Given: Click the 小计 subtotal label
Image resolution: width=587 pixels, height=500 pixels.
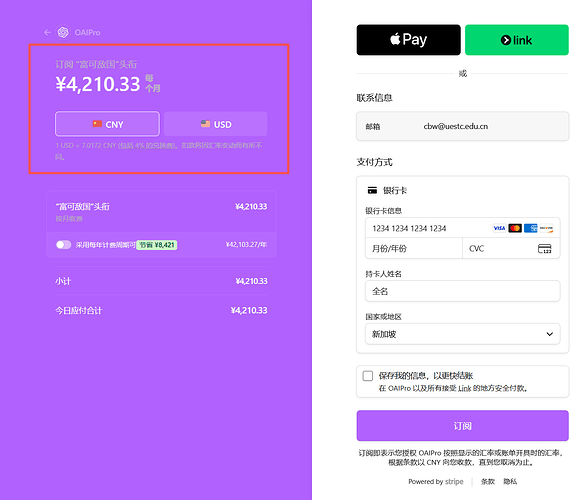Looking at the screenshot, I should [x=63, y=281].
